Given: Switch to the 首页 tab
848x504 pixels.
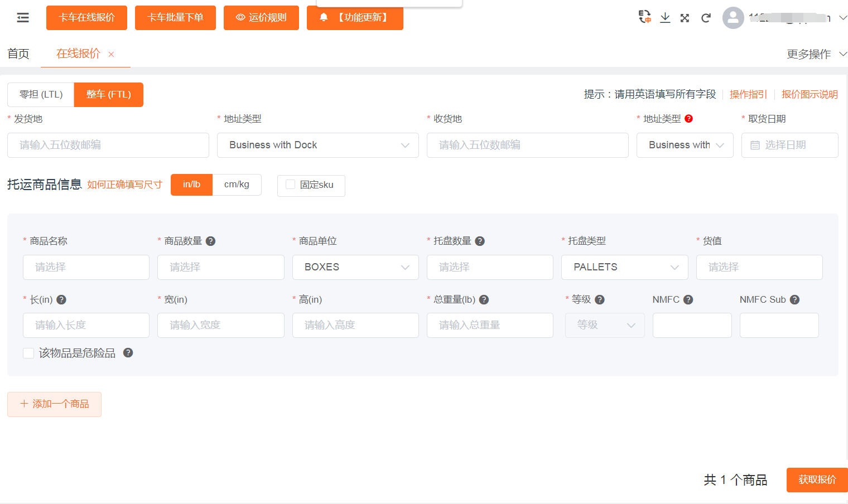Looking at the screenshot, I should (18, 54).
